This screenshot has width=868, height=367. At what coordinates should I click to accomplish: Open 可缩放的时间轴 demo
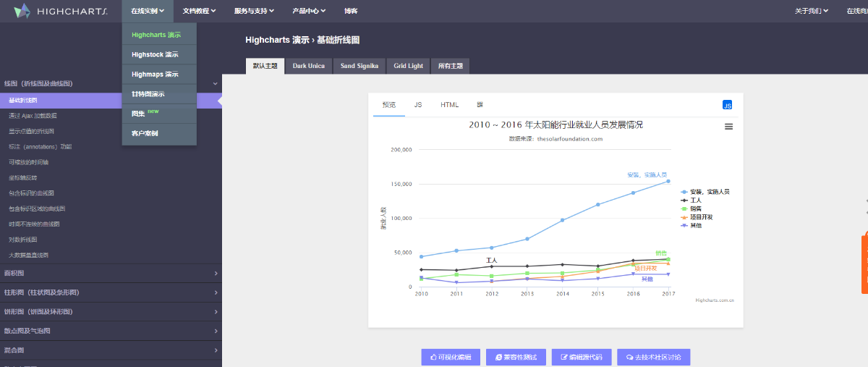(x=28, y=162)
